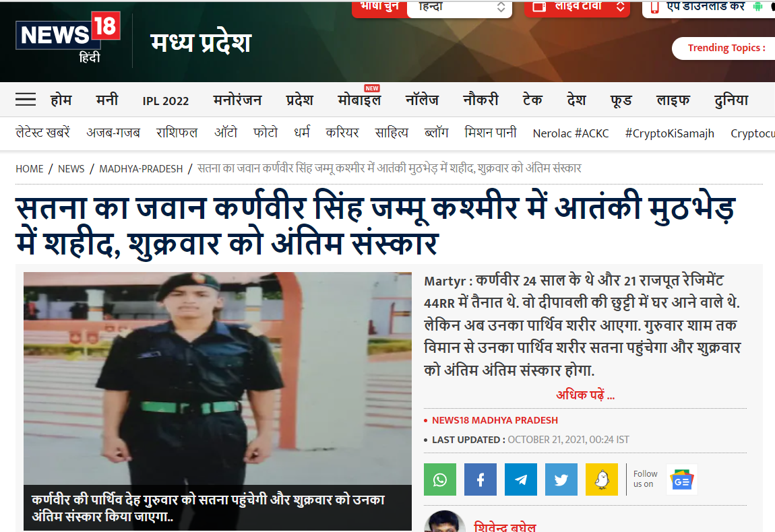Open the मोबाइल section marked NEW
This screenshot has height=532, width=775.
pyautogui.click(x=359, y=100)
